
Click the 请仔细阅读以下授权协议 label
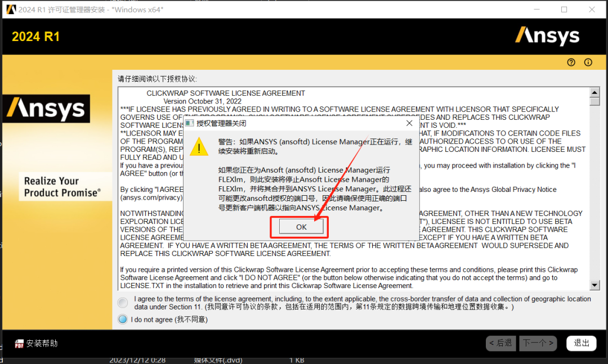coord(158,79)
